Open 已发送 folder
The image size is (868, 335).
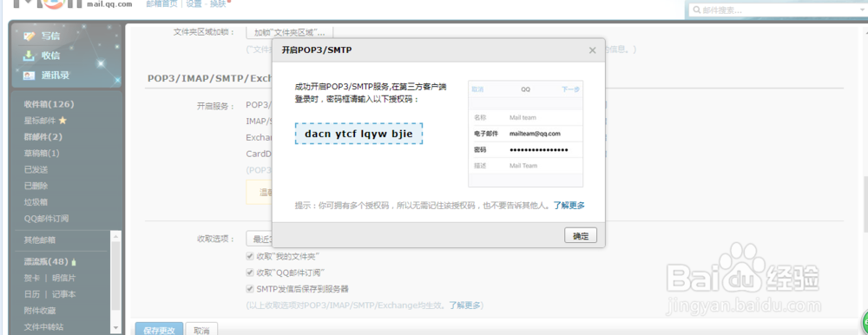(36, 169)
